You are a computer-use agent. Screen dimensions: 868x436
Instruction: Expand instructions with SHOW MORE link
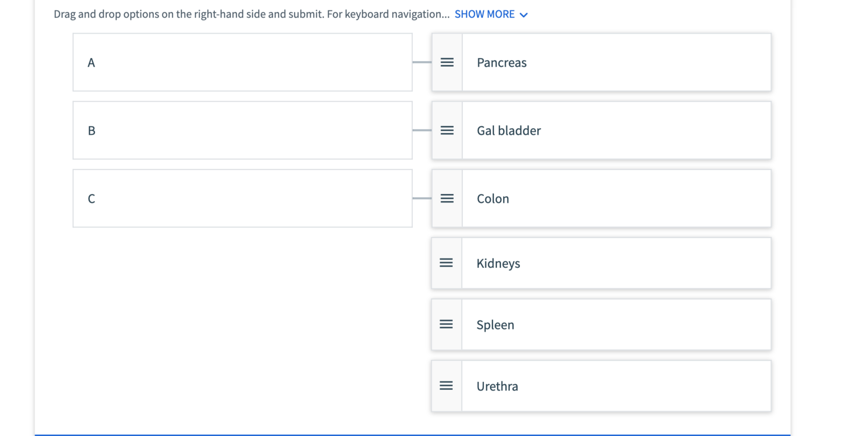click(484, 14)
